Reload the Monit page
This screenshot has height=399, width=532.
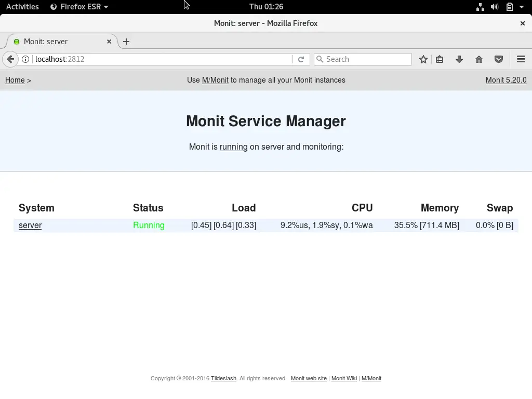click(x=301, y=59)
